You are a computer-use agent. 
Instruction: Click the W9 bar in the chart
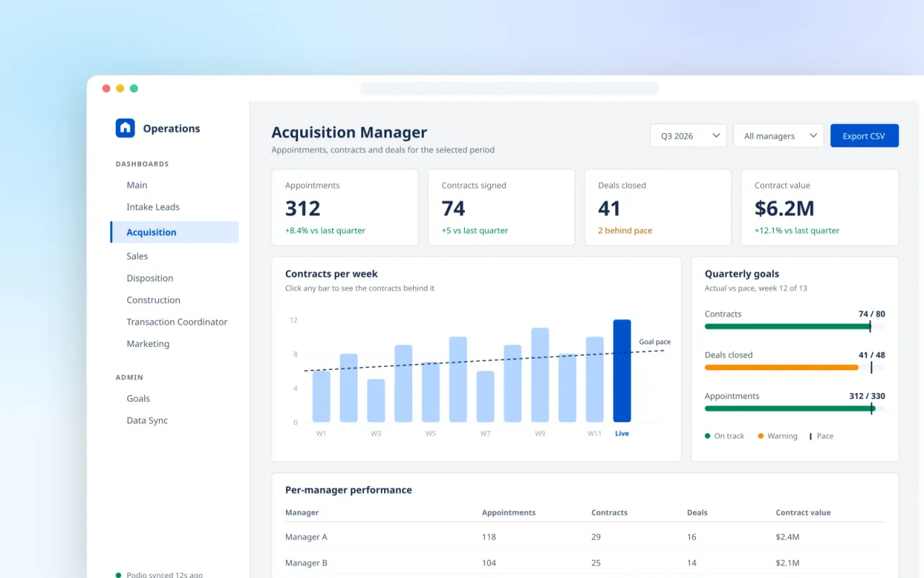[x=540, y=375]
